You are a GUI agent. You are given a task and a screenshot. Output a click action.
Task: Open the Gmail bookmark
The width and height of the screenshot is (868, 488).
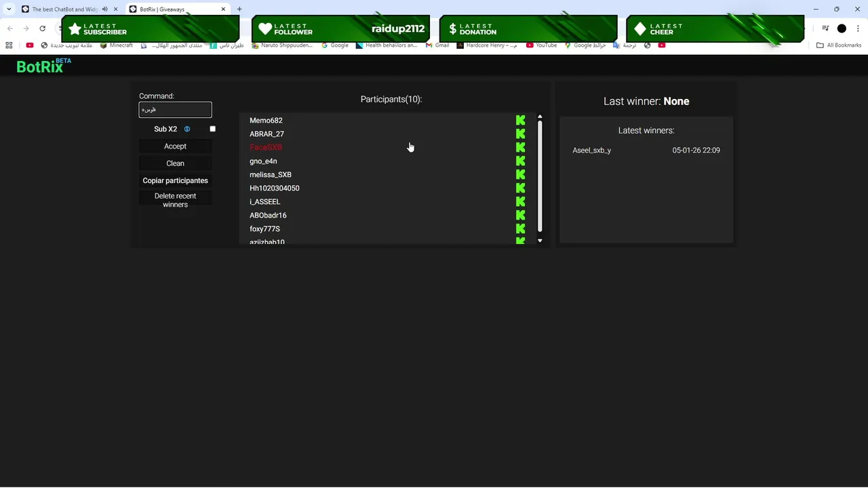point(437,45)
